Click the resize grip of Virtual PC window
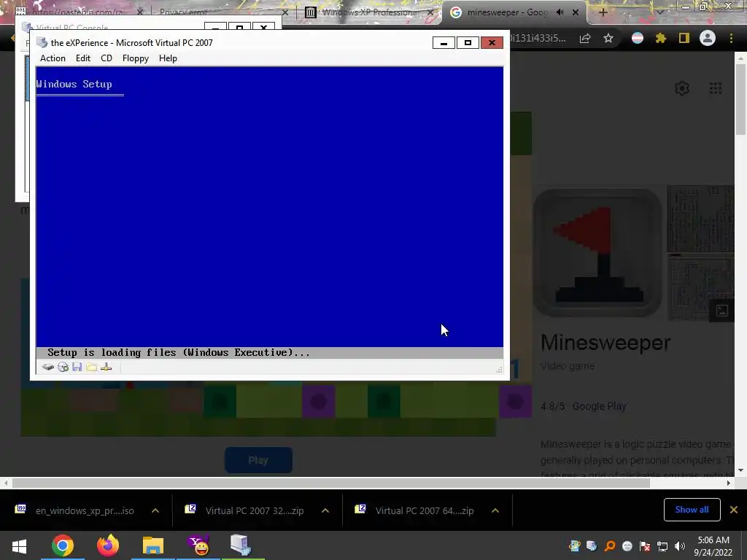This screenshot has width=747, height=560. point(499,369)
